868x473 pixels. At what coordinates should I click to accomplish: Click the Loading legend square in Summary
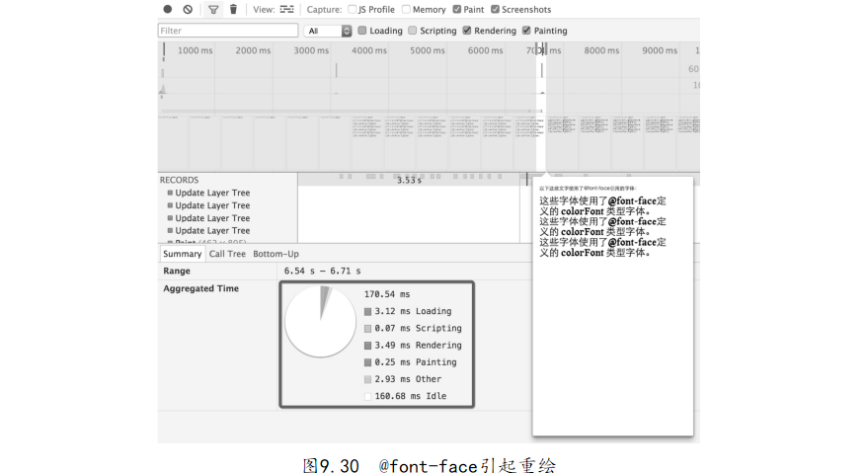pyautogui.click(x=368, y=312)
